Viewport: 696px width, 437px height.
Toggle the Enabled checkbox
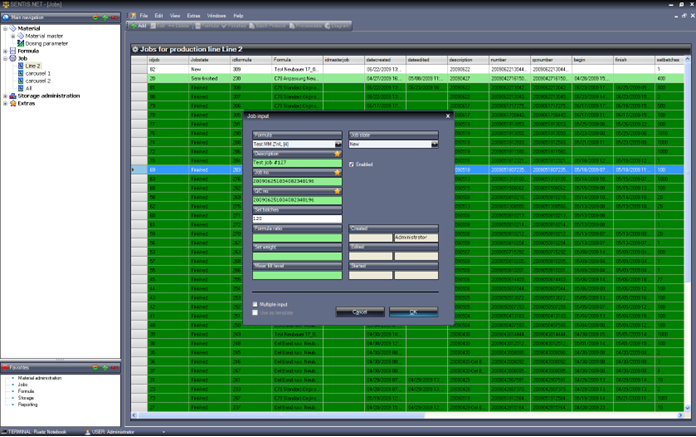(x=351, y=164)
